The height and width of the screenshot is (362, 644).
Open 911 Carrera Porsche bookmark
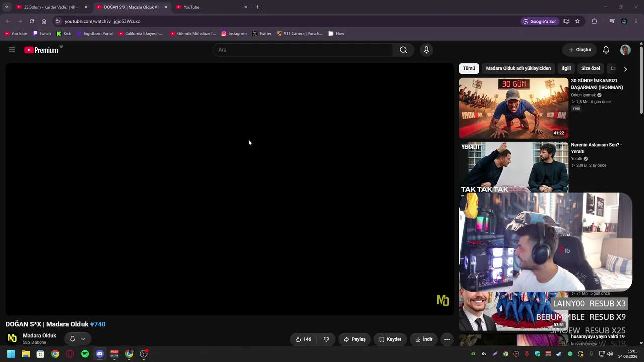coord(299,34)
